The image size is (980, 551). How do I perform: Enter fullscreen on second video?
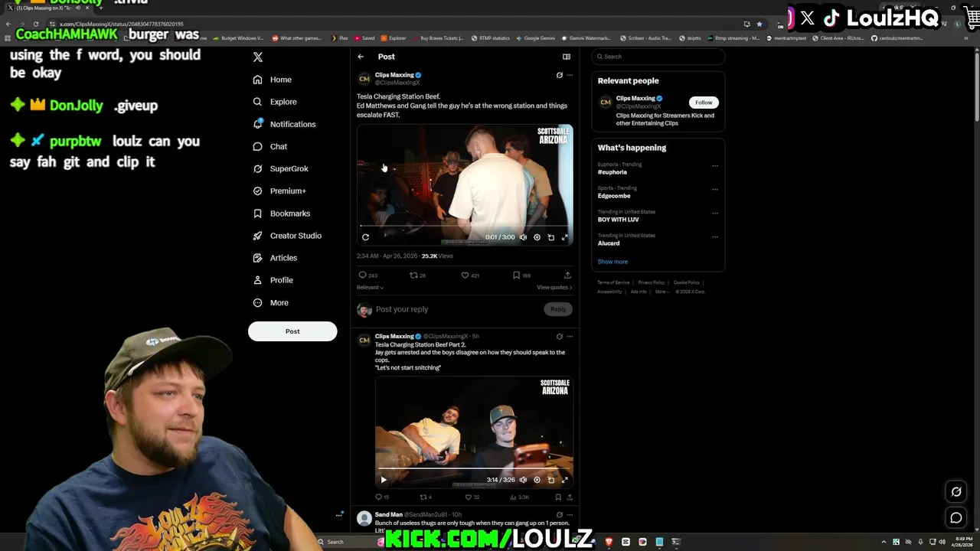pos(565,480)
